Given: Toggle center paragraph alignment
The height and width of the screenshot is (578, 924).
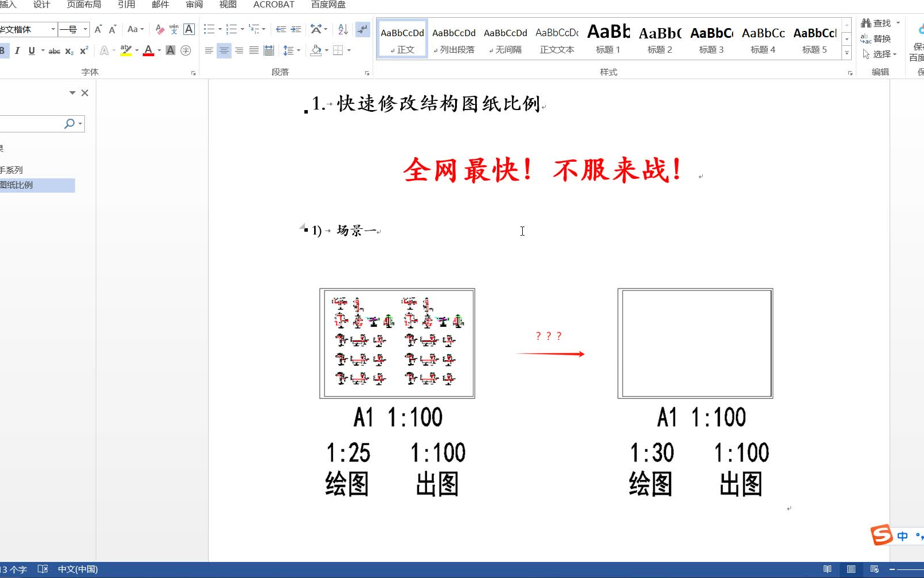Looking at the screenshot, I should pyautogui.click(x=224, y=50).
